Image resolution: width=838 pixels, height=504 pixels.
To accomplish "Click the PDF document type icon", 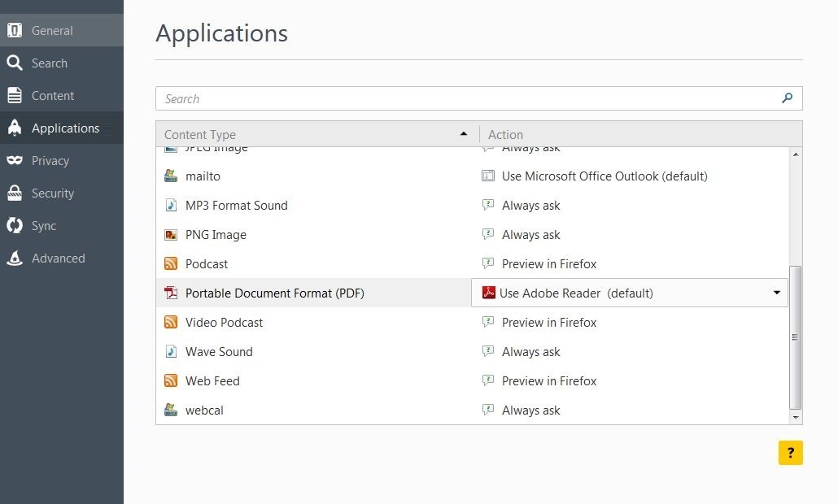I will 171,293.
